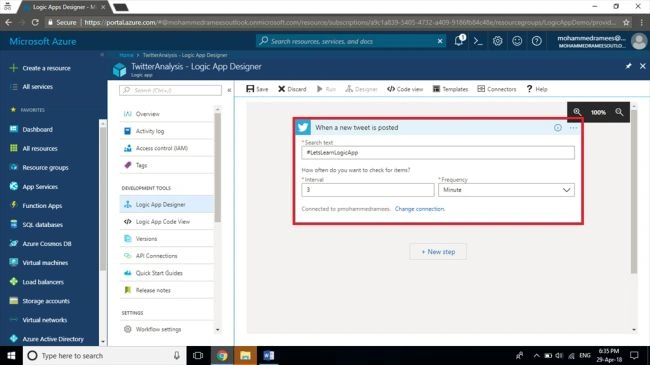Zoom in on the designer canvas
This screenshot has width=650, height=365.
577,112
